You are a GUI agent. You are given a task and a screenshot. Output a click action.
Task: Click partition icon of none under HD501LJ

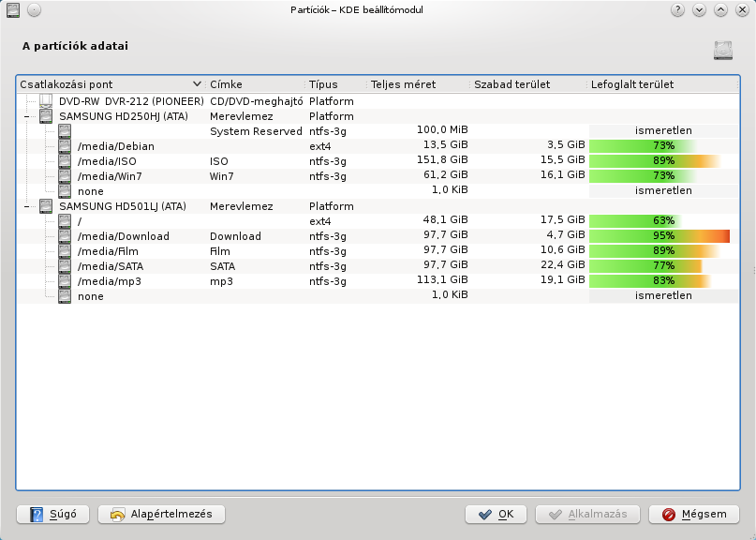[65, 296]
